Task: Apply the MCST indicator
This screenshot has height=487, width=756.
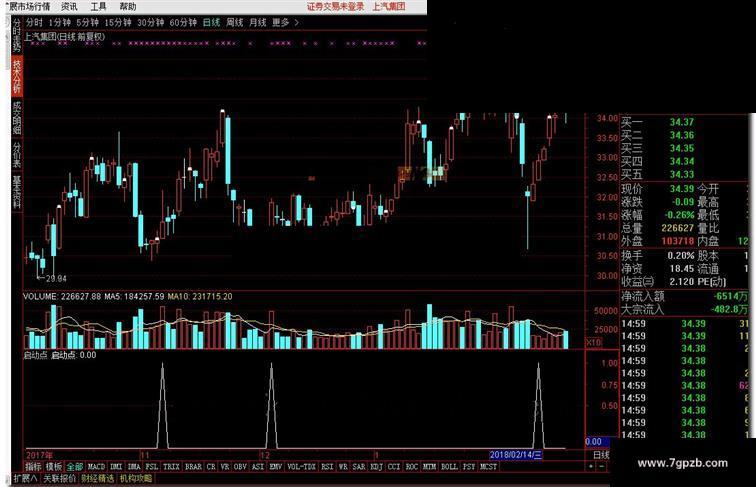Action: (x=488, y=467)
